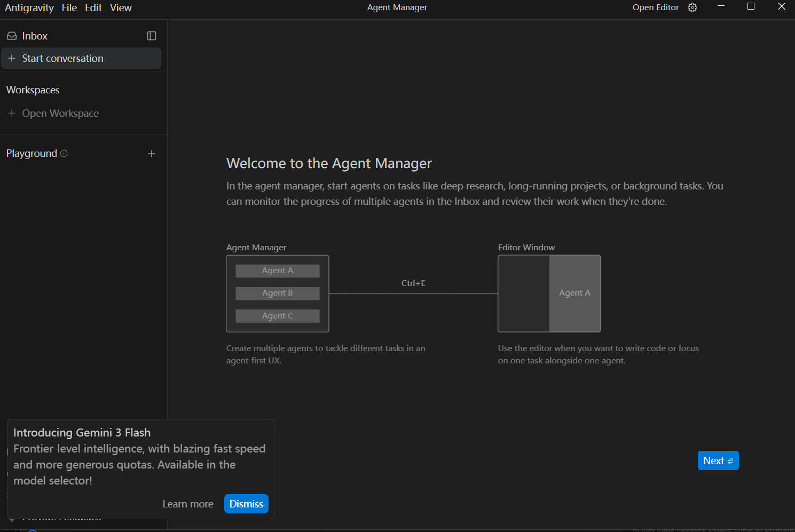This screenshot has height=532, width=795.
Task: Dismiss the Gemini 3 Flash notification
Action: pyautogui.click(x=246, y=504)
